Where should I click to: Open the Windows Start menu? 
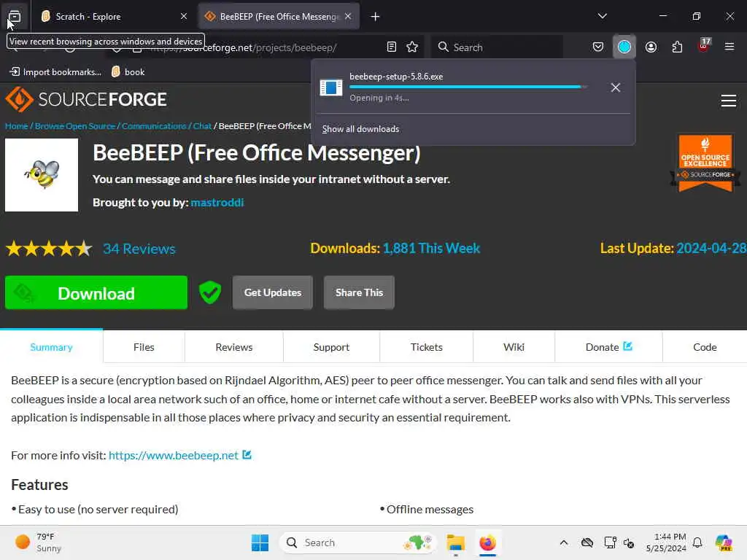coord(260,542)
